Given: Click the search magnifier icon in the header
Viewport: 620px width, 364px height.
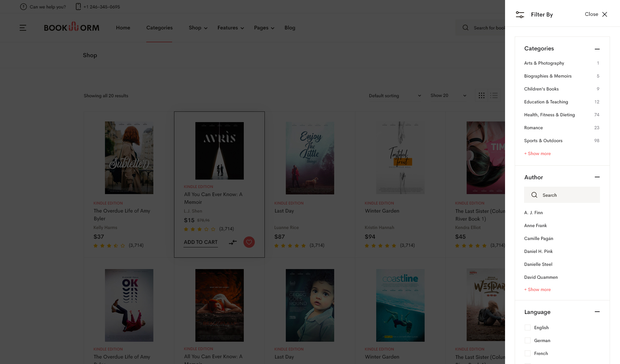Looking at the screenshot, I should click(465, 28).
